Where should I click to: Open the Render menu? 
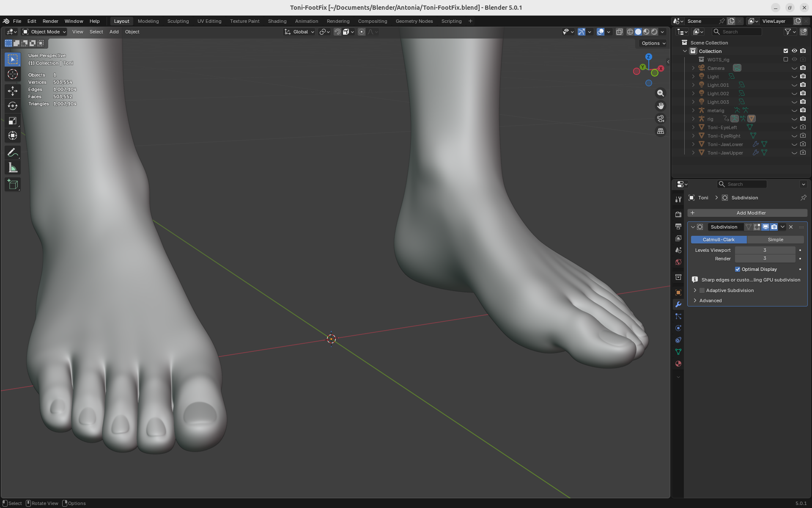[x=50, y=21]
